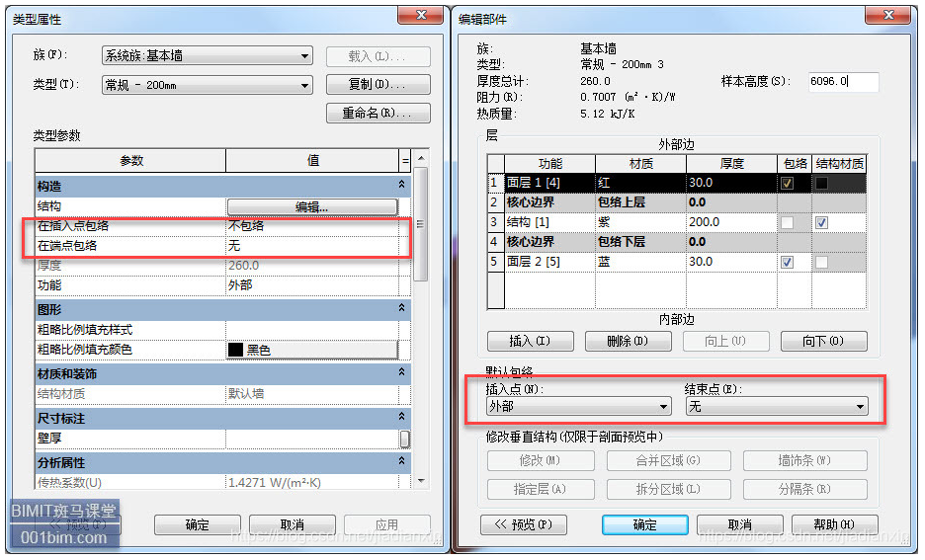Toggle 结构材质 checkbox for 面层 2 [5] row
This screenshot has width=925, height=560.
coord(821,263)
